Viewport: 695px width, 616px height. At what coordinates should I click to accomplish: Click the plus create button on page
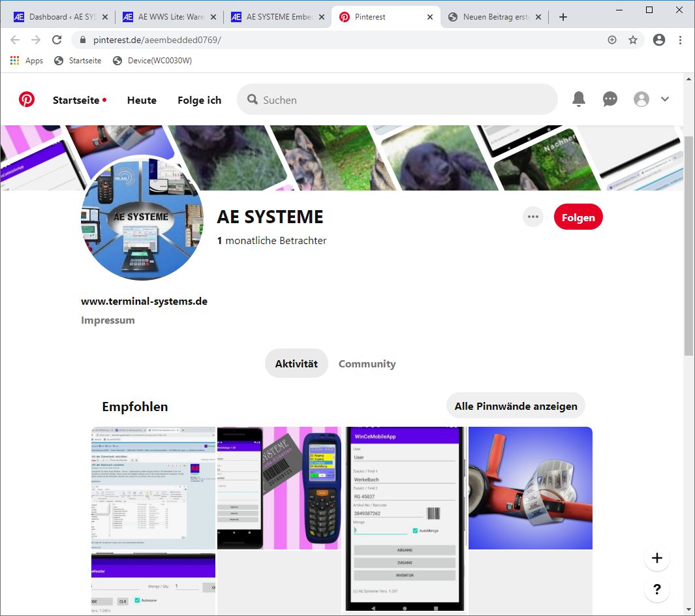(x=657, y=558)
